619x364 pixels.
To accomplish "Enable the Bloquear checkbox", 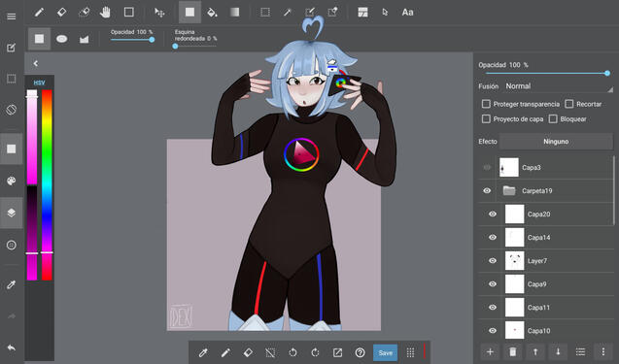I will tap(553, 118).
